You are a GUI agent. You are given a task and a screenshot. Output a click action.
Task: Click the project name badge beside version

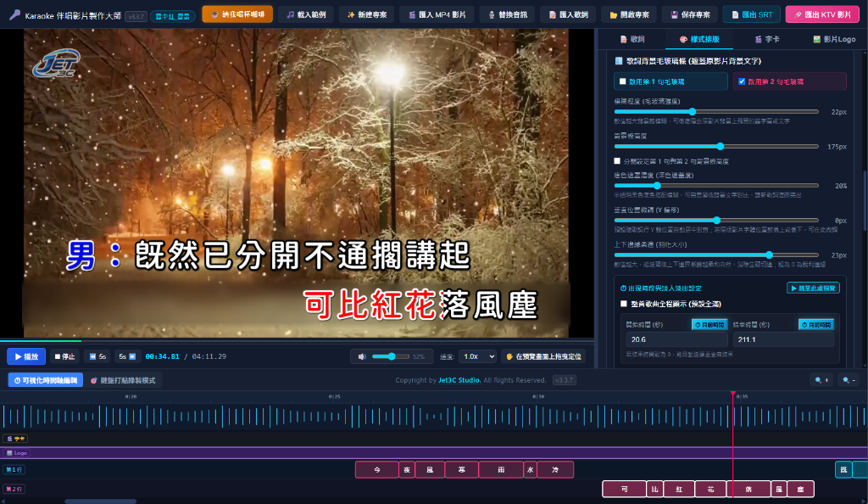click(173, 16)
